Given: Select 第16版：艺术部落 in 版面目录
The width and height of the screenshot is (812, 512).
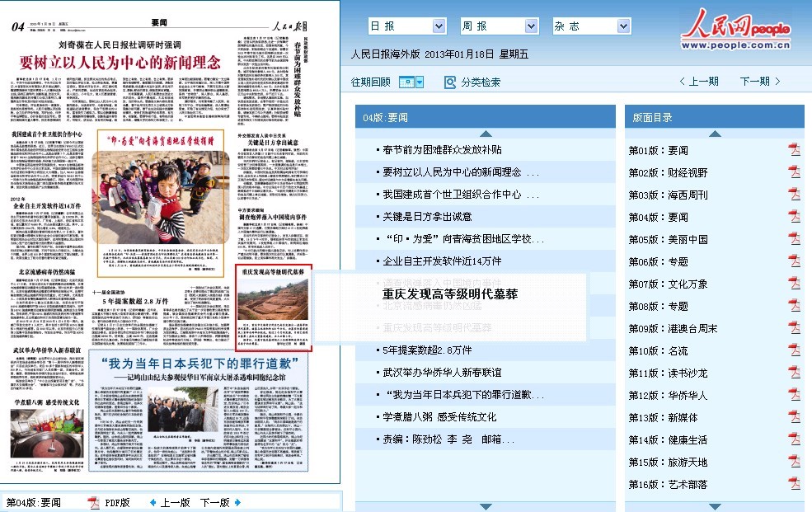Looking at the screenshot, I should (668, 484).
